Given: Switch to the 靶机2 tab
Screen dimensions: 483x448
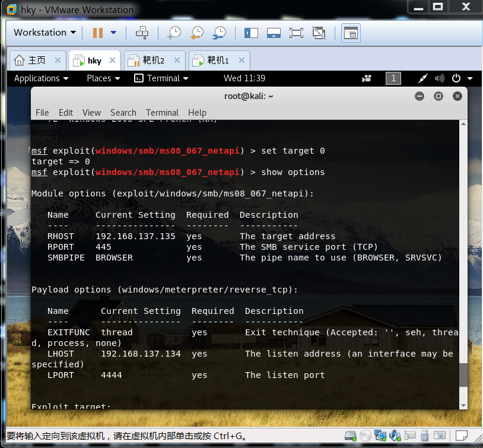Looking at the screenshot, I should point(154,60).
